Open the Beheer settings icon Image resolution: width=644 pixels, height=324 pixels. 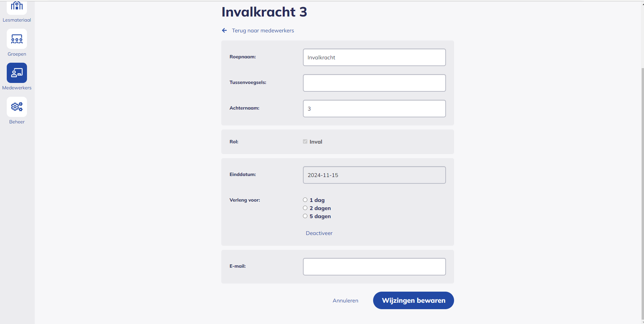point(17,107)
